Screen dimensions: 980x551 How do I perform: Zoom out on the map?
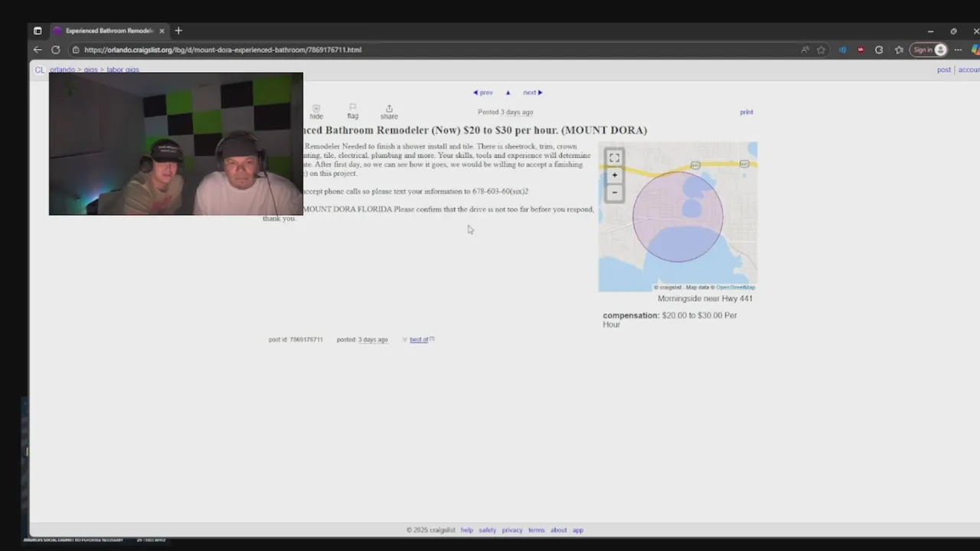click(614, 192)
